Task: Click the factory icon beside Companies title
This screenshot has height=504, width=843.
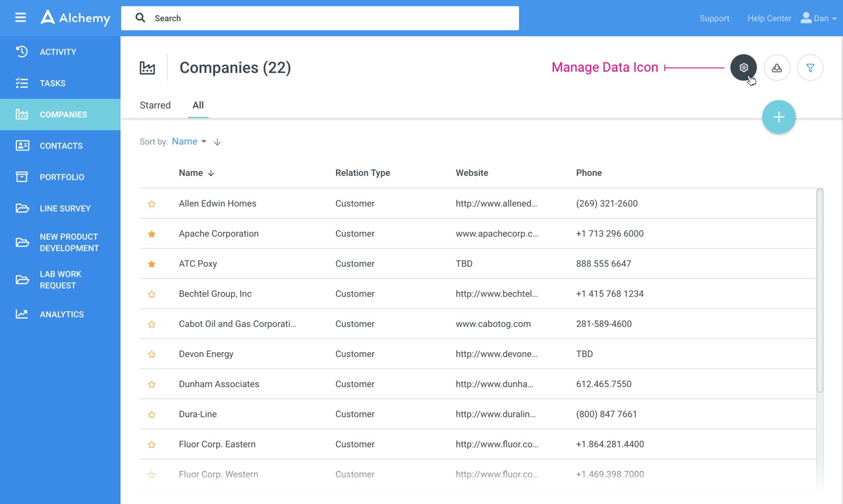Action: (x=147, y=67)
